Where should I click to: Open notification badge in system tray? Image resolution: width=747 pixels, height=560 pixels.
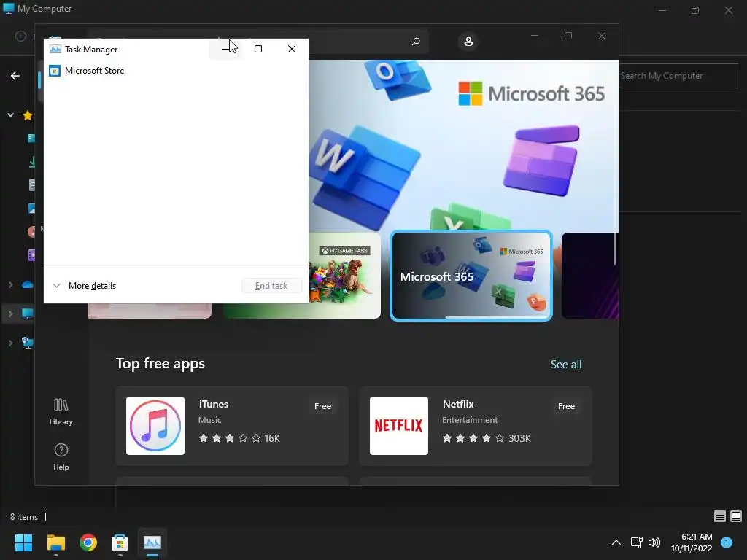(x=727, y=542)
